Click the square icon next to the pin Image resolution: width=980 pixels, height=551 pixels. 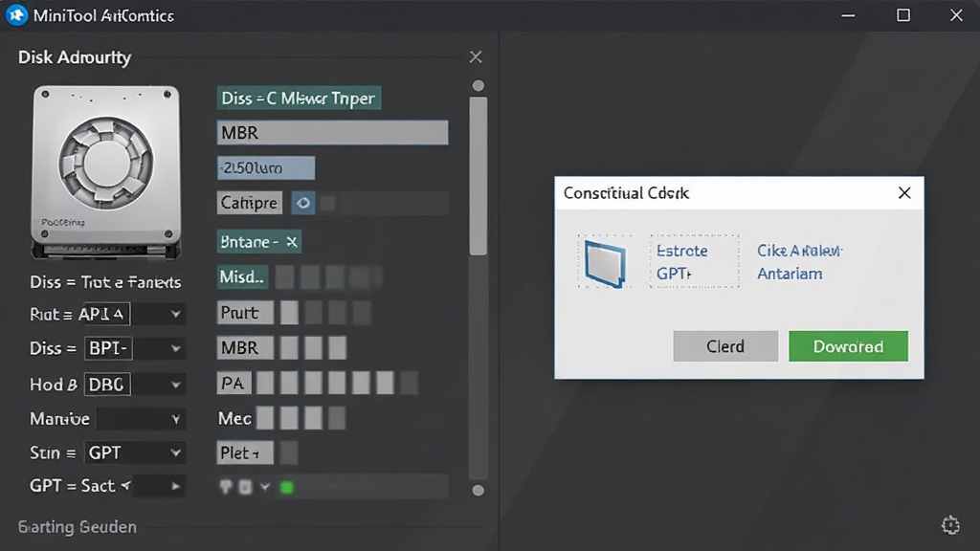[x=246, y=487]
